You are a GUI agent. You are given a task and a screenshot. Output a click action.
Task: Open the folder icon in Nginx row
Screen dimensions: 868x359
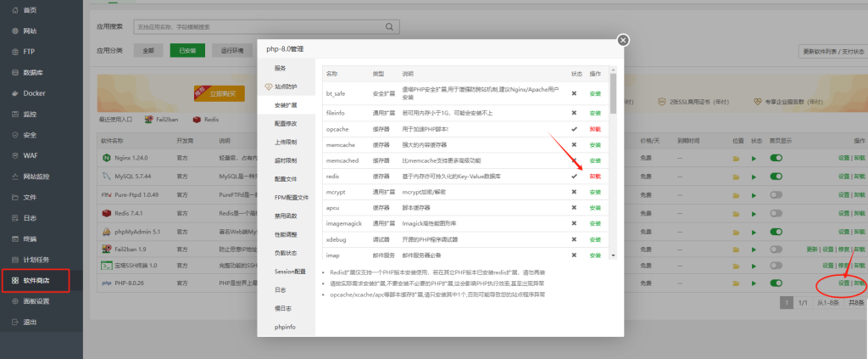(737, 158)
